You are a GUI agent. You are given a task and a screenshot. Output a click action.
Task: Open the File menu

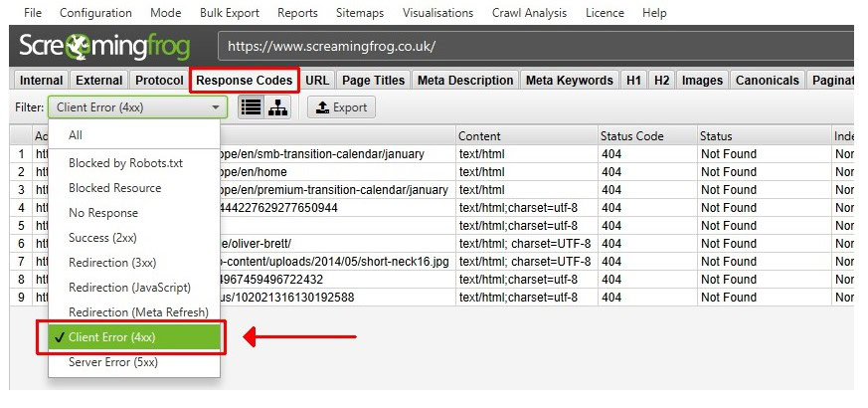tap(32, 13)
